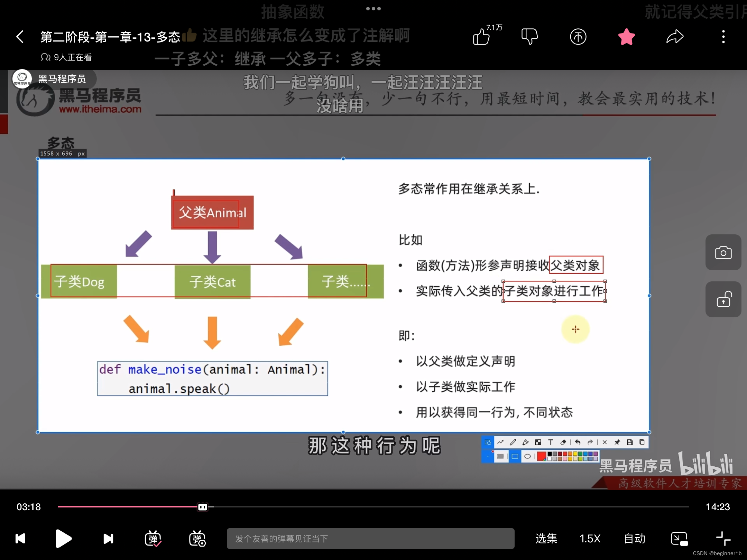Tap the current time 03:18
The width and height of the screenshot is (747, 560).
tap(29, 507)
